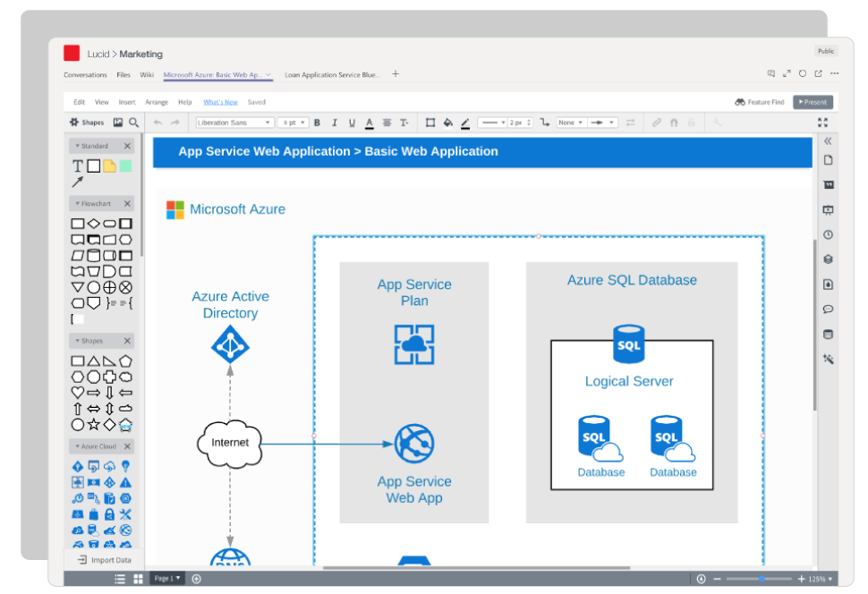Click the search magnifier in shapes toolbar
Viewport: 868px width, 594px height.
tap(134, 123)
